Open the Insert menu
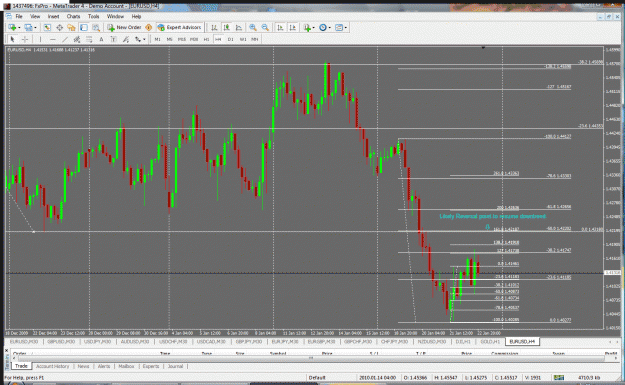The height and width of the screenshot is (385, 625). tap(53, 16)
